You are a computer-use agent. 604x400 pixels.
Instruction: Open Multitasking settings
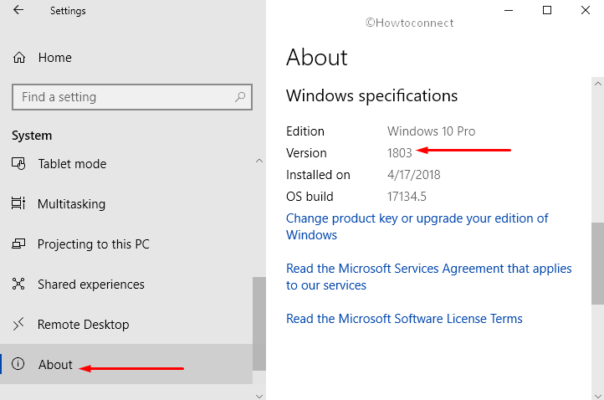click(71, 204)
